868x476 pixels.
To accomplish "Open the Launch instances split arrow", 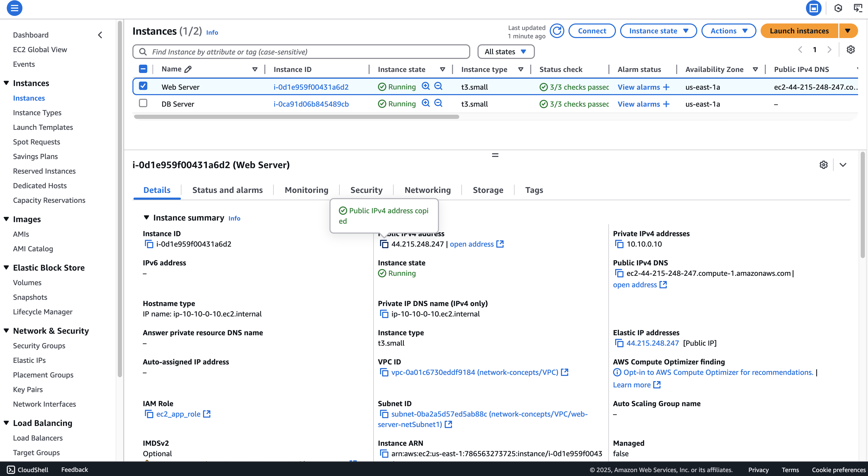I will (848, 31).
